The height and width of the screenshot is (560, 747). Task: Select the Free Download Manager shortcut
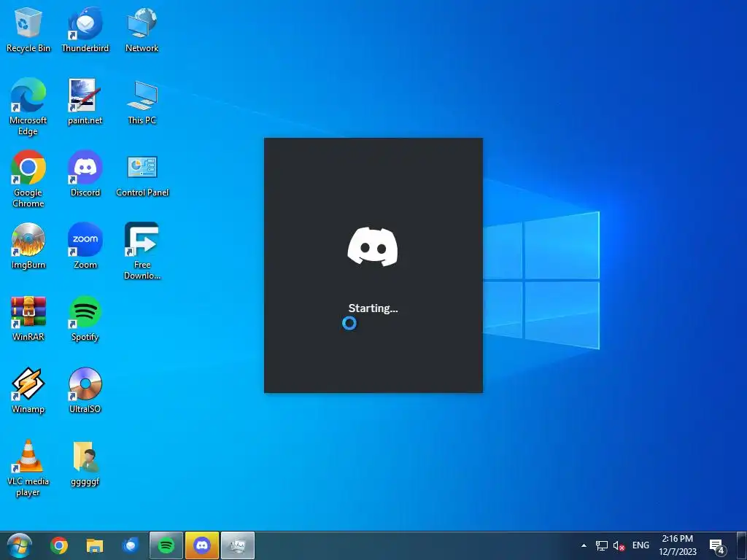(142, 252)
